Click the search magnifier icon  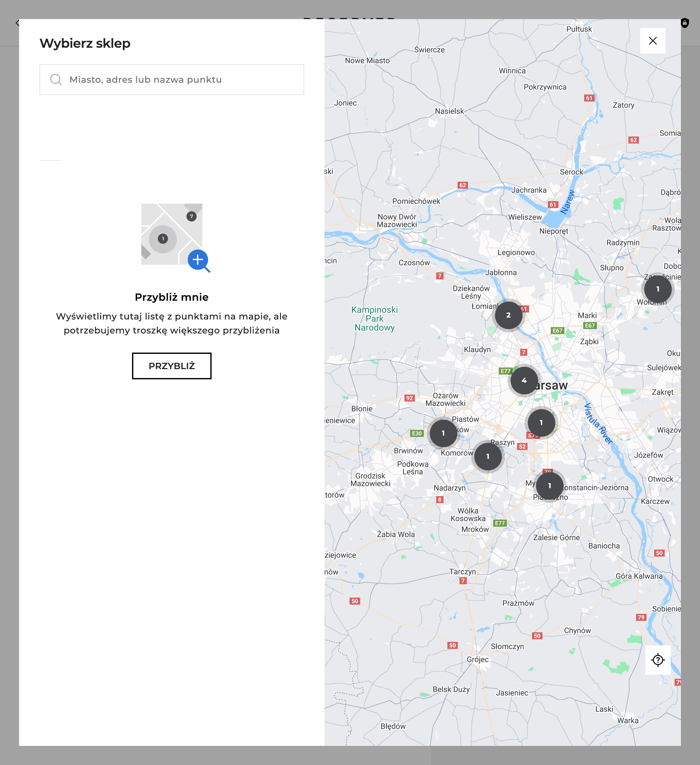pos(56,80)
